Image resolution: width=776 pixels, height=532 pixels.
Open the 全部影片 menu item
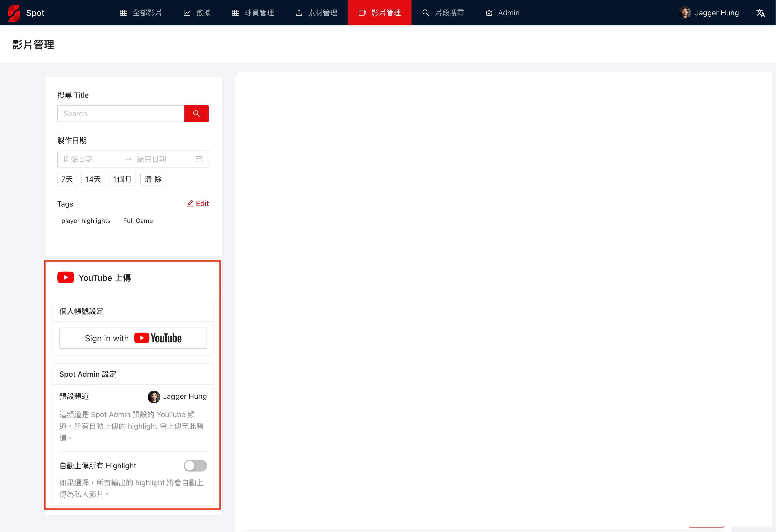pyautogui.click(x=141, y=13)
